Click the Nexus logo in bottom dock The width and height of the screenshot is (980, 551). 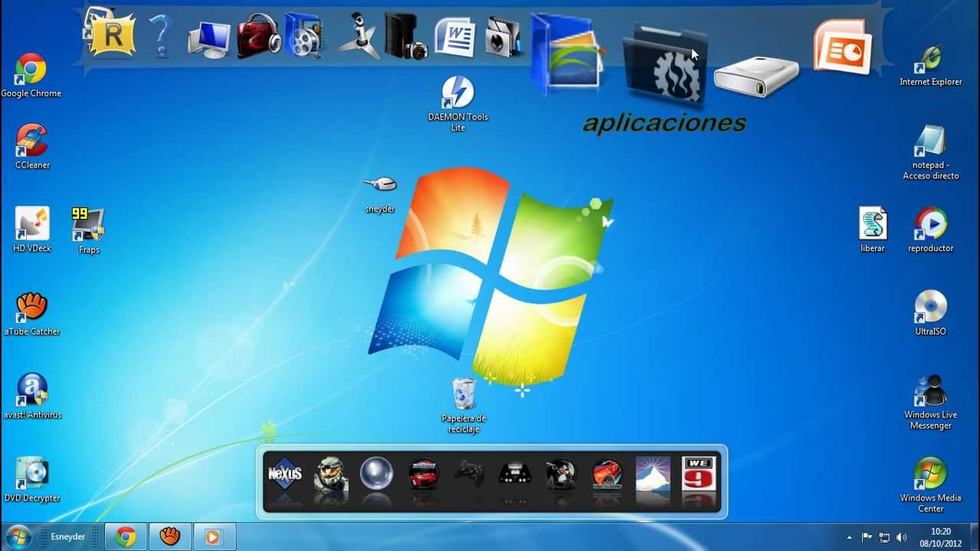(285, 474)
